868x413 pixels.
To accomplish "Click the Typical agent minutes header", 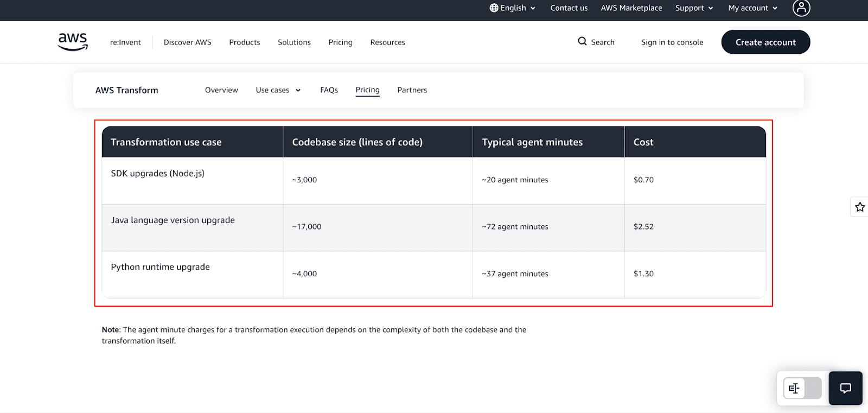I will pyautogui.click(x=548, y=142).
